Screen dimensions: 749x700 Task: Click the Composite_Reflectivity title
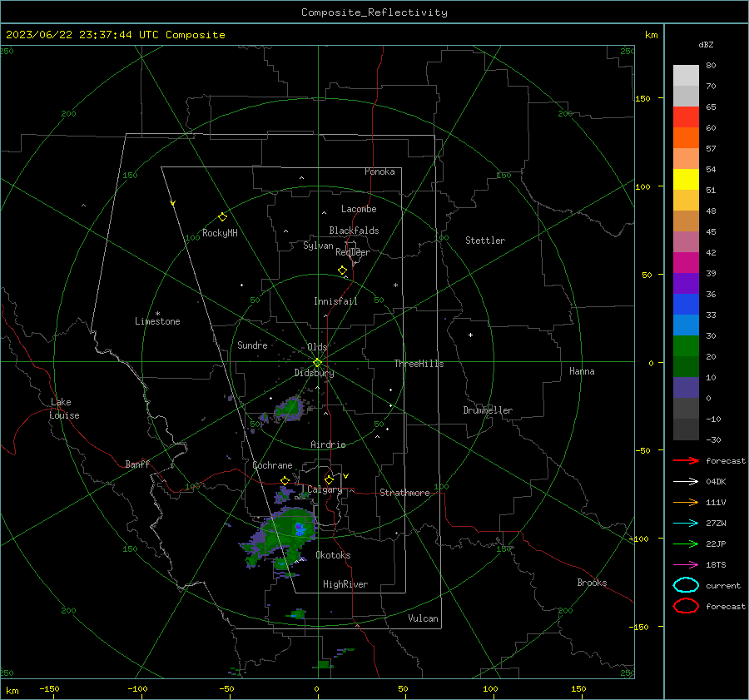(x=374, y=12)
